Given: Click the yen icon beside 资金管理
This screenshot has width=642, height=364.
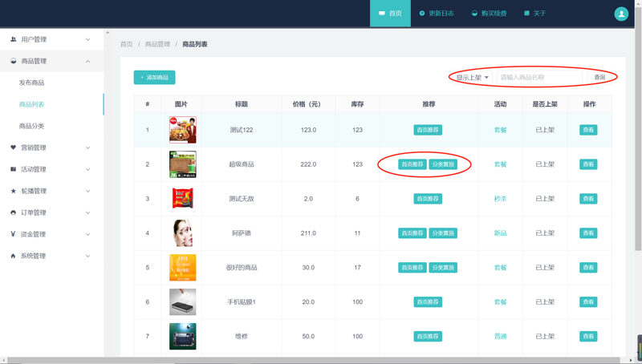Looking at the screenshot, I should click(x=13, y=234).
